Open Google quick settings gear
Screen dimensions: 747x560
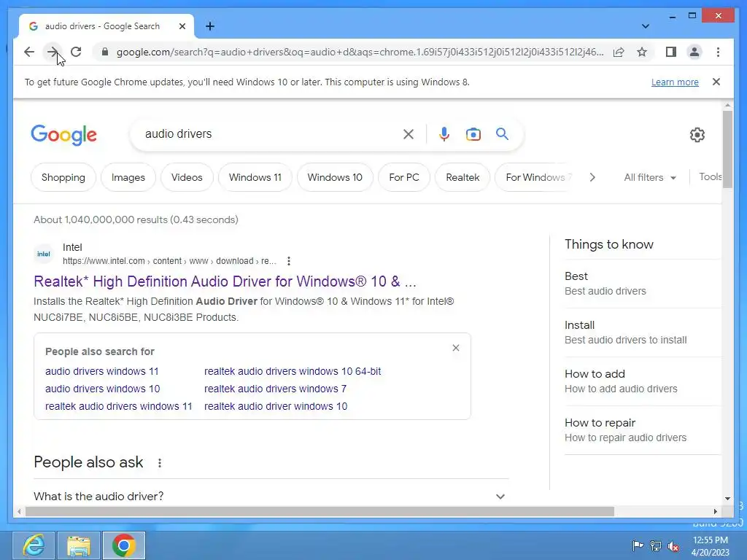click(697, 135)
